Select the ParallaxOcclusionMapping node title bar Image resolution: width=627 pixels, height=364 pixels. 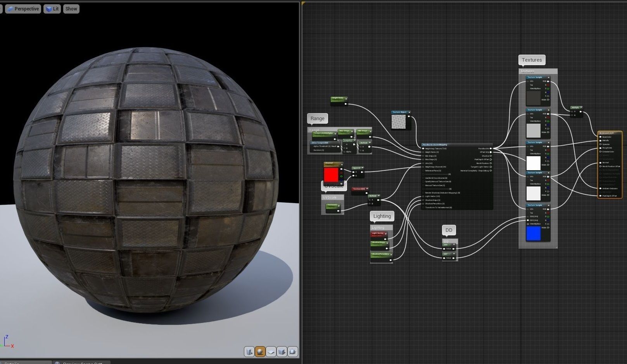click(x=457, y=145)
